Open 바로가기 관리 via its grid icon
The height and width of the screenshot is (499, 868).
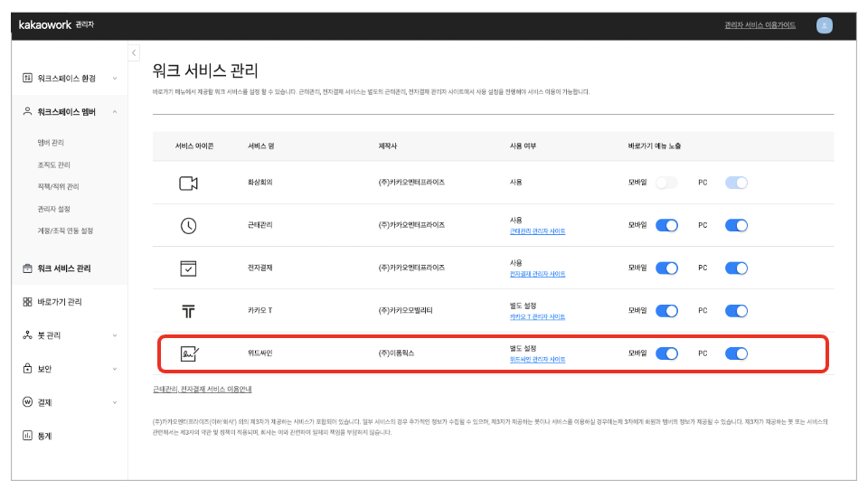27,302
